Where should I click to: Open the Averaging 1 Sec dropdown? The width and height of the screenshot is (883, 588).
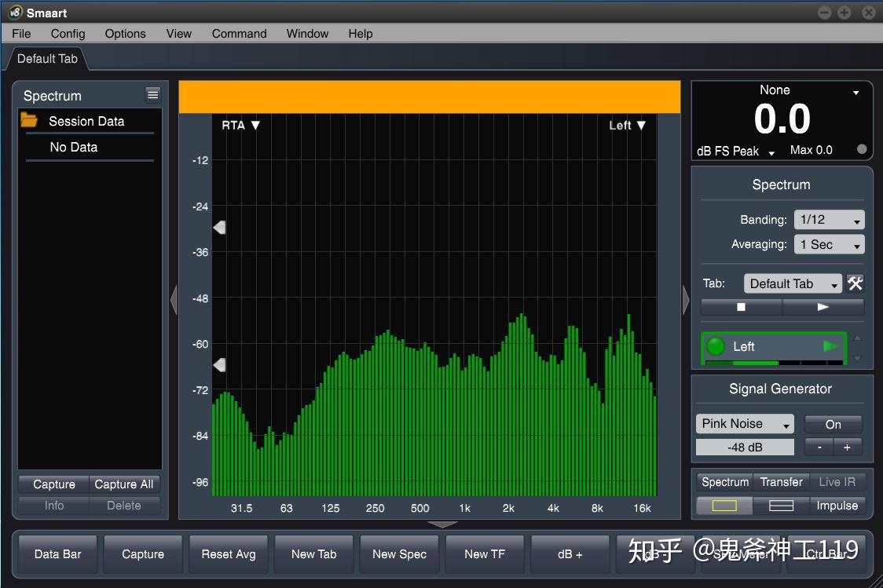click(829, 244)
